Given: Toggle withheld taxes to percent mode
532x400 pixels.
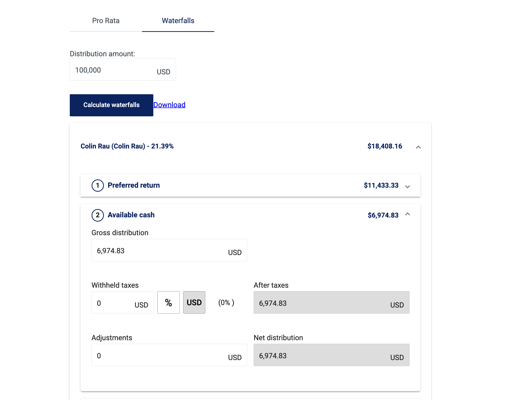Looking at the screenshot, I should [x=168, y=303].
